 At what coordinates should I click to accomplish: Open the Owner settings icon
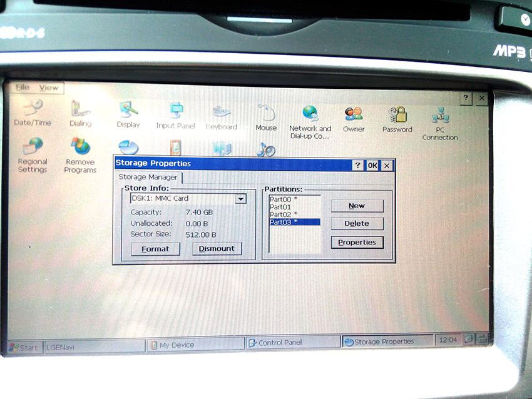pyautogui.click(x=354, y=119)
